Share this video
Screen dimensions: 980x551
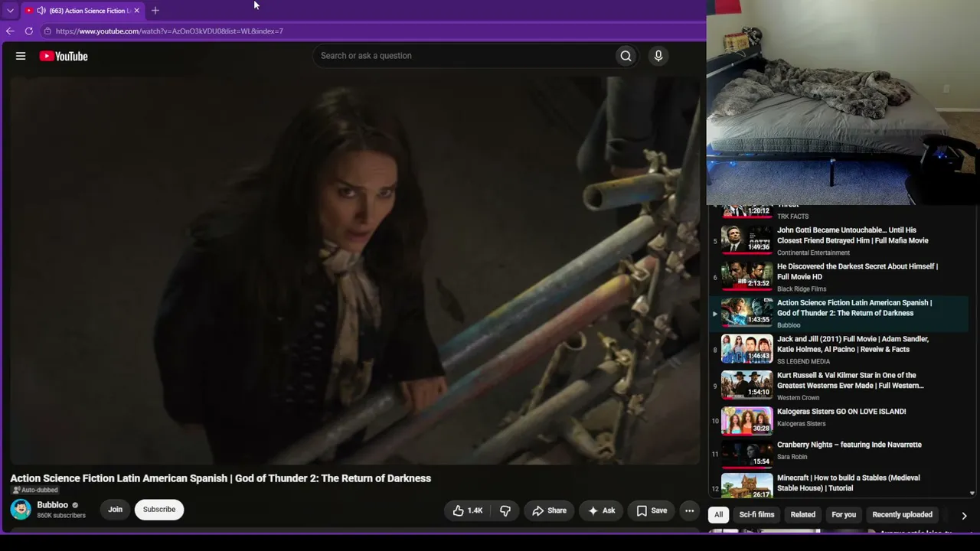[x=550, y=510]
